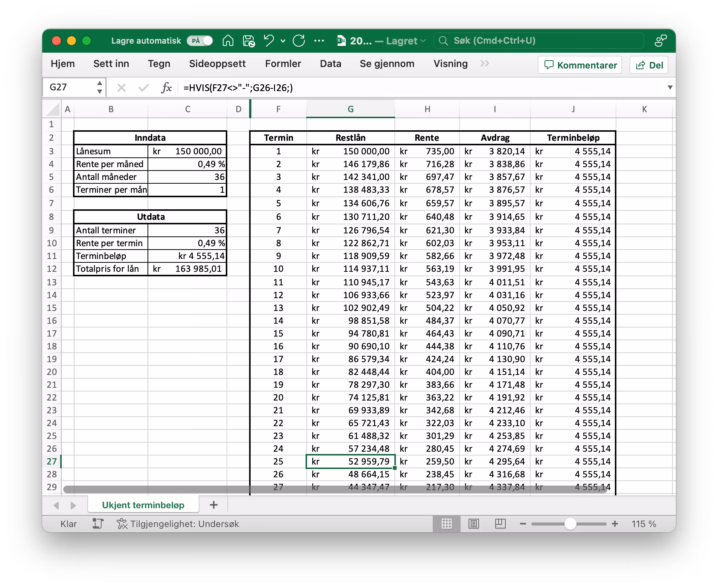718x588 pixels.
Task: Select the Totalpris for lån cell
Action: pos(111,269)
